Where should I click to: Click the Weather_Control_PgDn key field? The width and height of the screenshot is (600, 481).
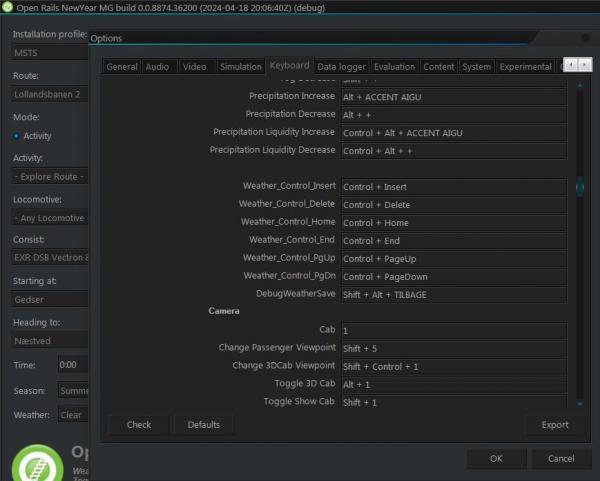pyautogui.click(x=454, y=277)
